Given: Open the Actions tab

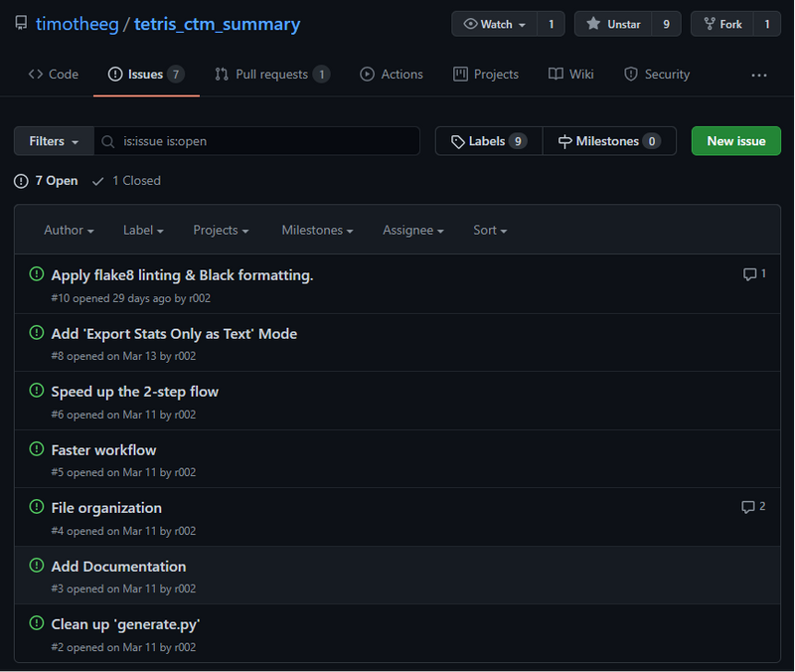Looking at the screenshot, I should pyautogui.click(x=392, y=75).
